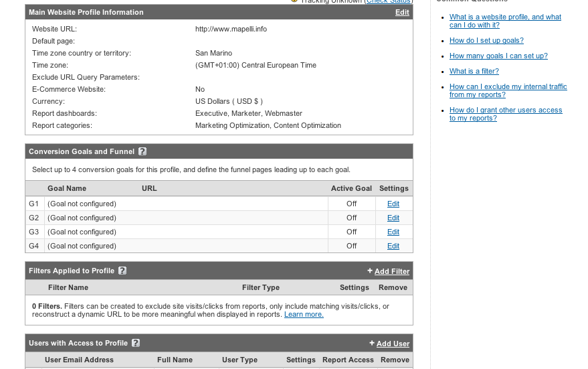Select the San Marino time zone country value
Image resolution: width=588 pixels, height=369 pixels.
[x=213, y=54]
